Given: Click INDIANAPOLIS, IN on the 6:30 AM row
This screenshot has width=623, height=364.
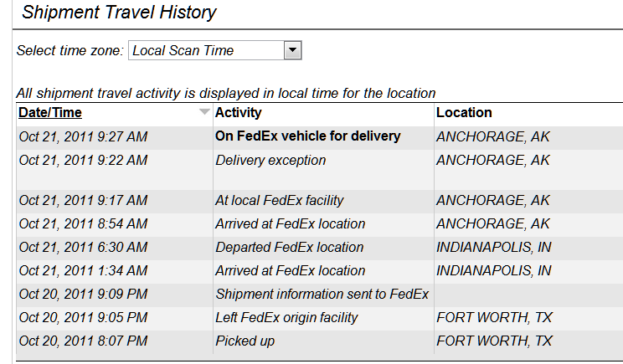Looking at the screenshot, I should pos(493,248).
